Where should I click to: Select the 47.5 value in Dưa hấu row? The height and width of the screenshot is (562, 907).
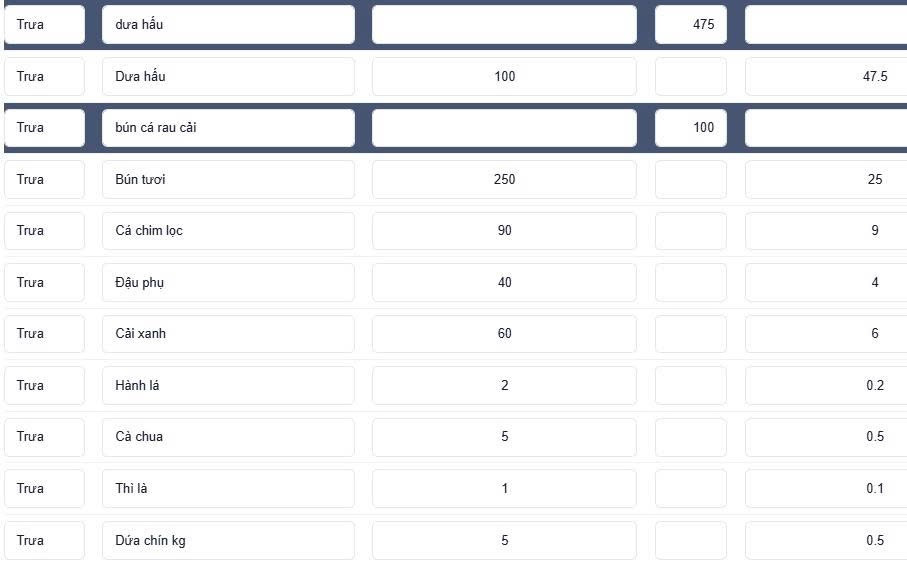click(x=826, y=76)
